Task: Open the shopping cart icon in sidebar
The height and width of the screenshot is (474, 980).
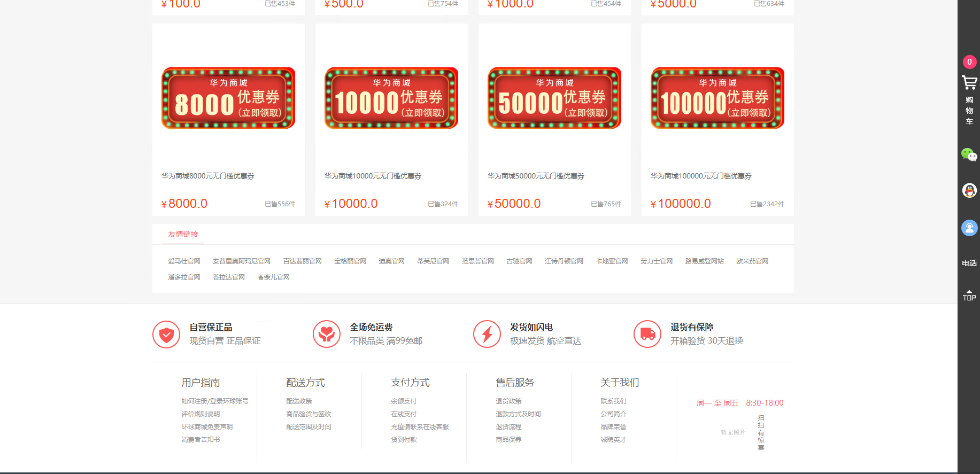Action: point(969,82)
